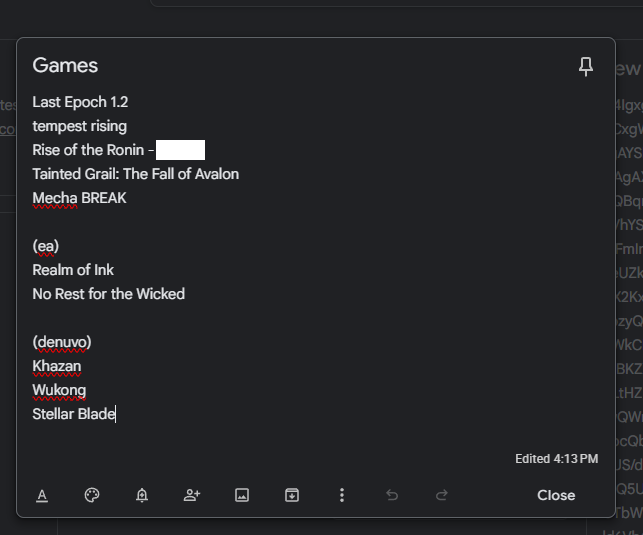Add a collaborator to the note
The height and width of the screenshot is (535, 643).
[x=192, y=495]
